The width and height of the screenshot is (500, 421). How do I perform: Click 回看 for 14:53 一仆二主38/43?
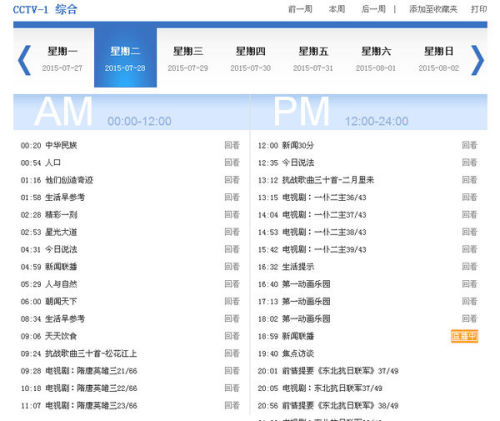pyautogui.click(x=469, y=232)
